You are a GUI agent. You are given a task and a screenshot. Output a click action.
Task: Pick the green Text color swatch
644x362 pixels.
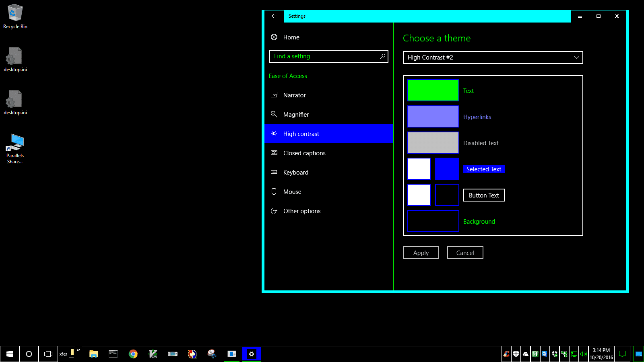(433, 90)
